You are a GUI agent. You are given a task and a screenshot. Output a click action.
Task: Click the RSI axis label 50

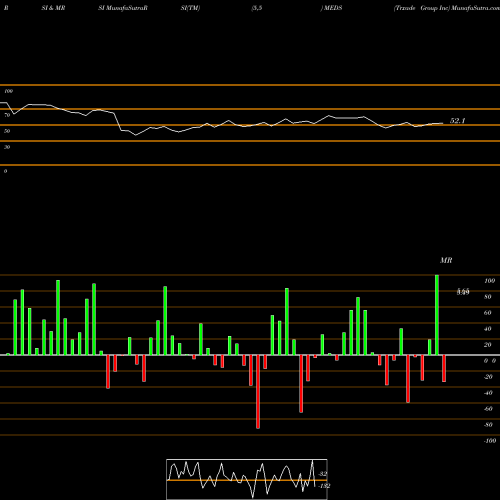(7, 131)
